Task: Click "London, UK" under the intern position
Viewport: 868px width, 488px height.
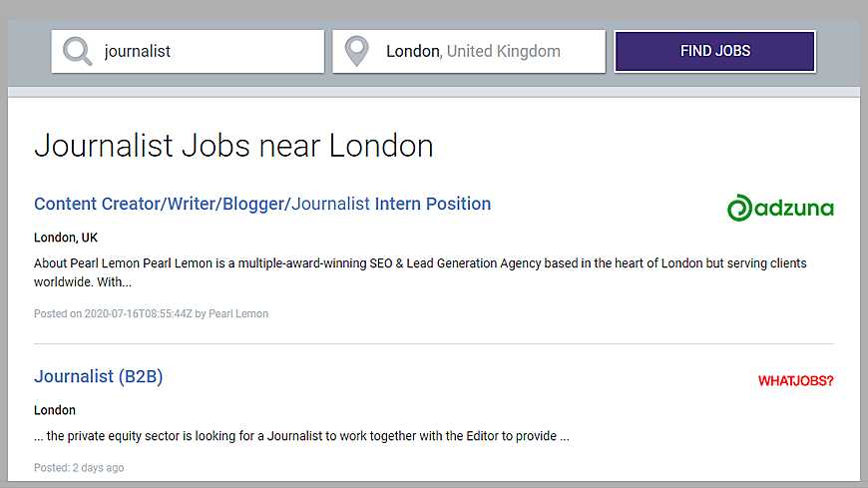Action: pos(66,238)
